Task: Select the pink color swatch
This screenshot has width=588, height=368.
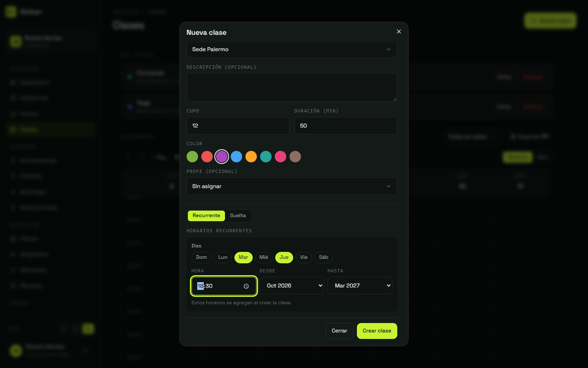Action: tap(281, 157)
